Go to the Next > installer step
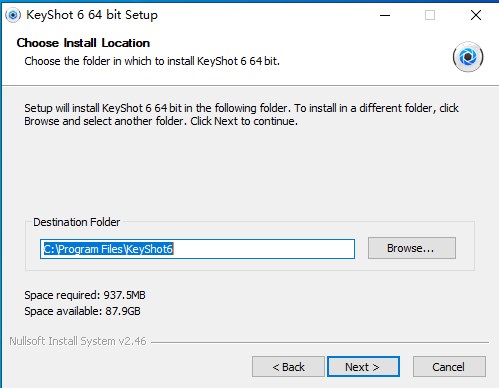 [363, 367]
